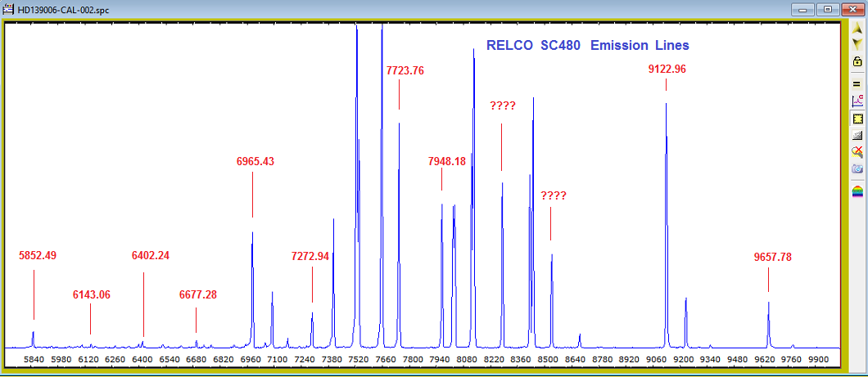Close the HD139006-CAL-002.spc window
Screen dimensions: 868x377
pyautogui.click(x=852, y=9)
